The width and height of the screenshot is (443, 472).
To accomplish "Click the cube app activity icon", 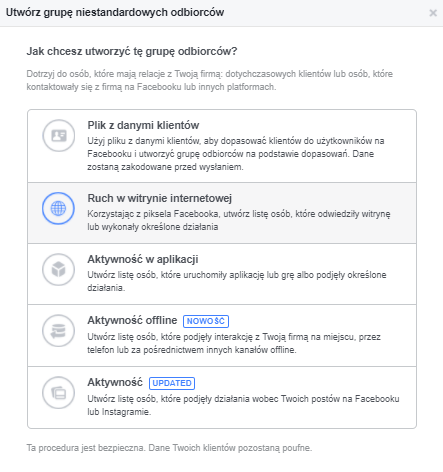I will (x=59, y=269).
